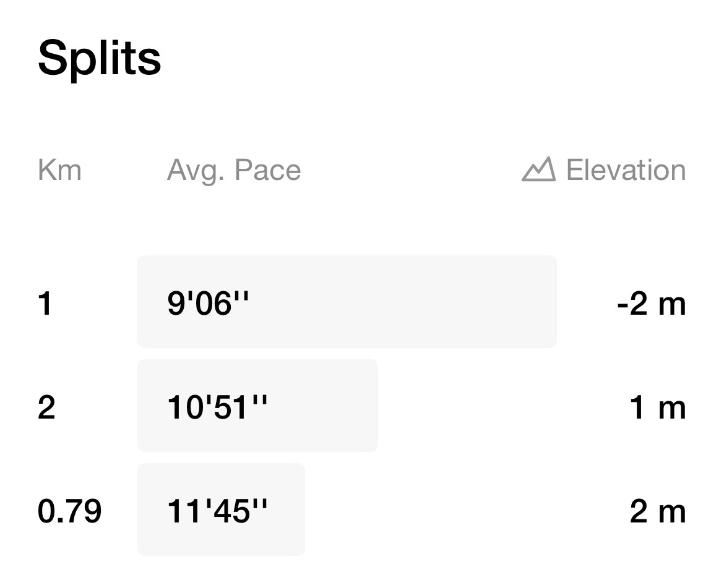The width and height of the screenshot is (724, 588).
Task: Click the Km column header
Action: click(59, 170)
